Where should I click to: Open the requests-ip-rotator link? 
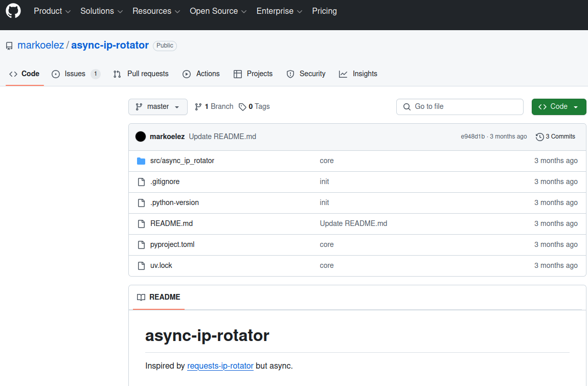(220, 366)
